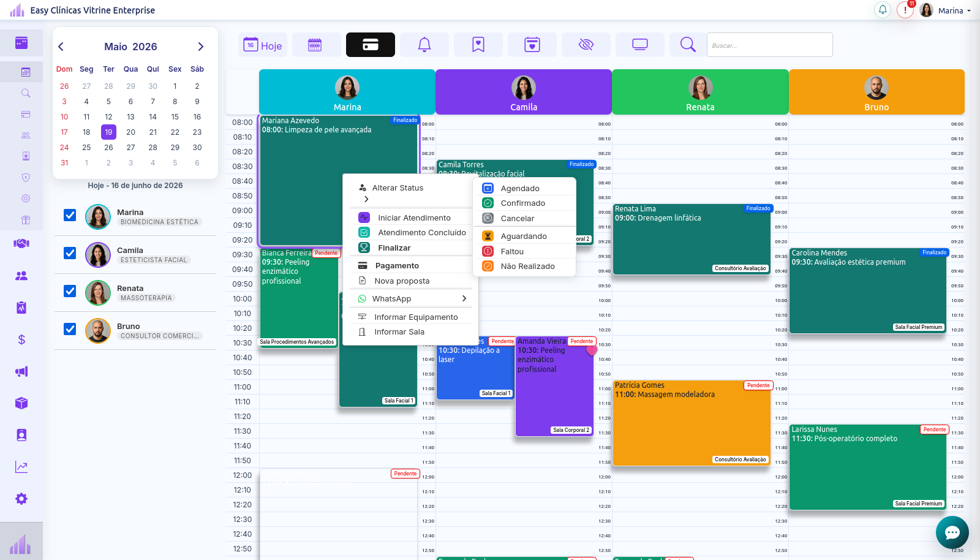980x560 pixels.
Task: Open the box inventory sidebar icon
Action: coord(21,403)
